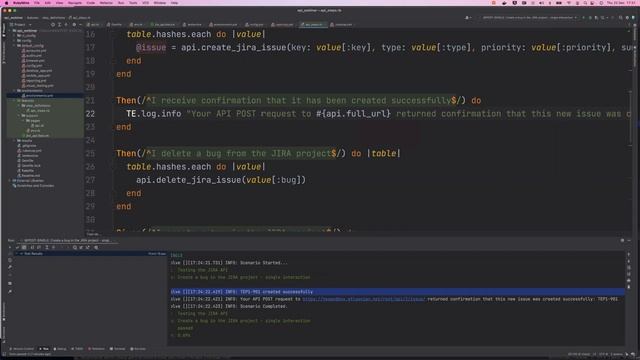Open the Refactor menu

tap(106, 3)
